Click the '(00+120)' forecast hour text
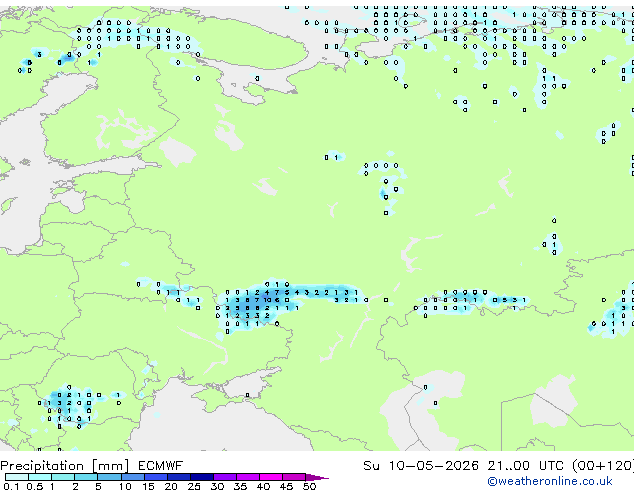This screenshot has width=634, height=490. coord(603,466)
